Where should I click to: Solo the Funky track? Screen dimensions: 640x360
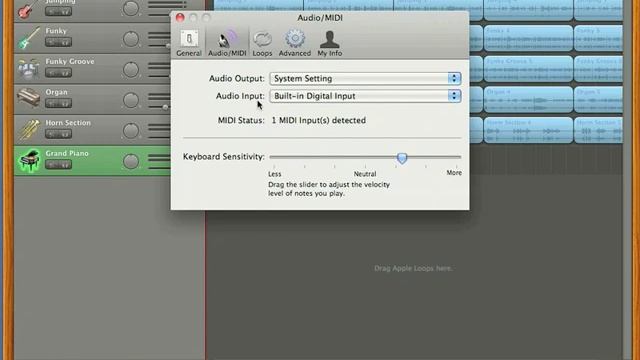(65, 42)
